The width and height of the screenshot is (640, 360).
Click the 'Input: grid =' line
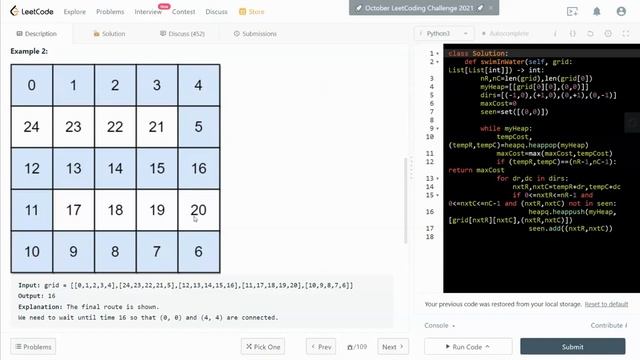coord(185,285)
